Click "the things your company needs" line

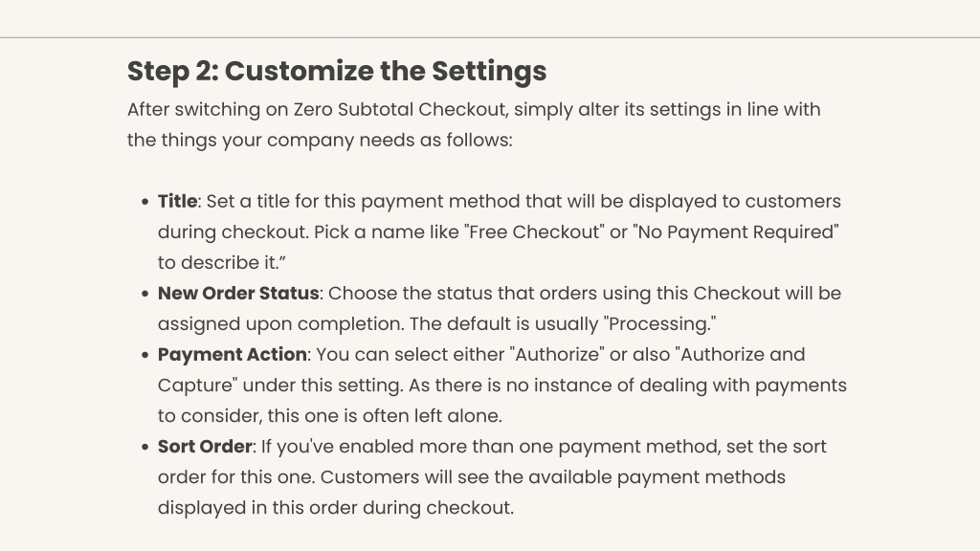tap(320, 140)
